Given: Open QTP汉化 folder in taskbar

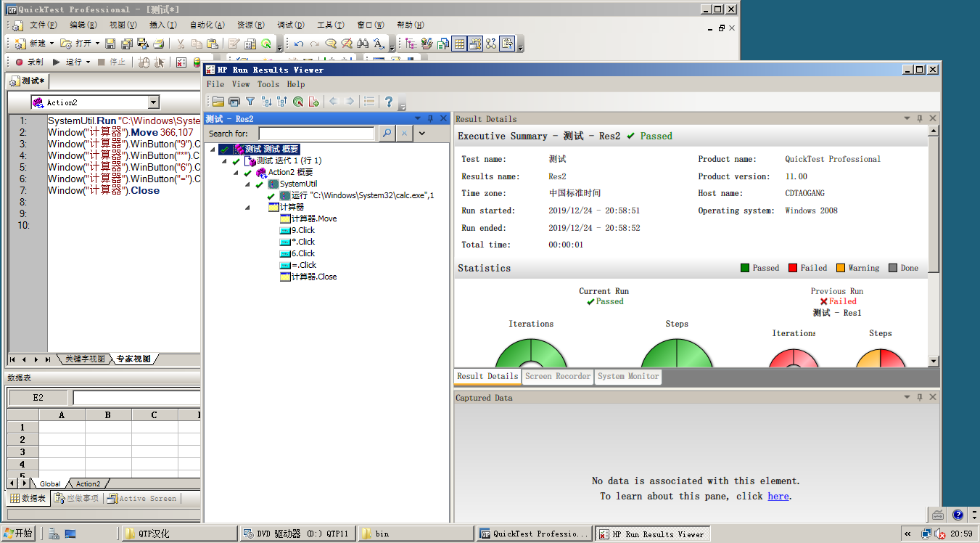Looking at the screenshot, I should 178,534.
